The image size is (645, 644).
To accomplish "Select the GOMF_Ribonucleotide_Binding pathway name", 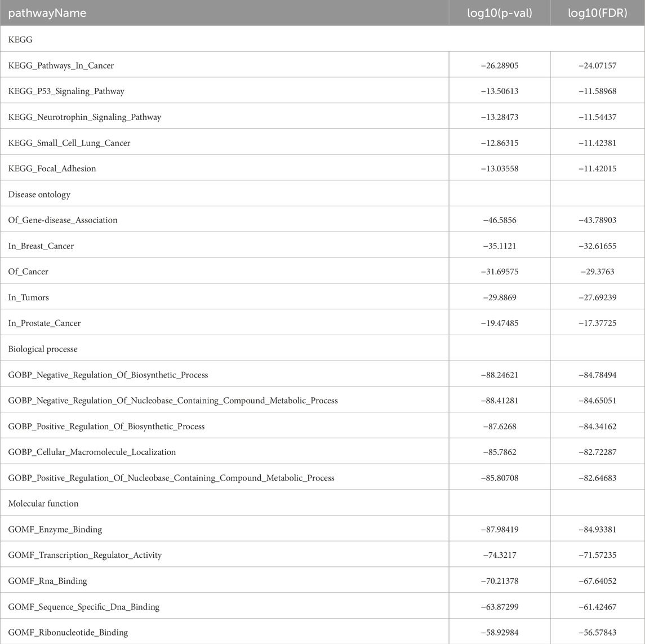I will pos(68,633).
